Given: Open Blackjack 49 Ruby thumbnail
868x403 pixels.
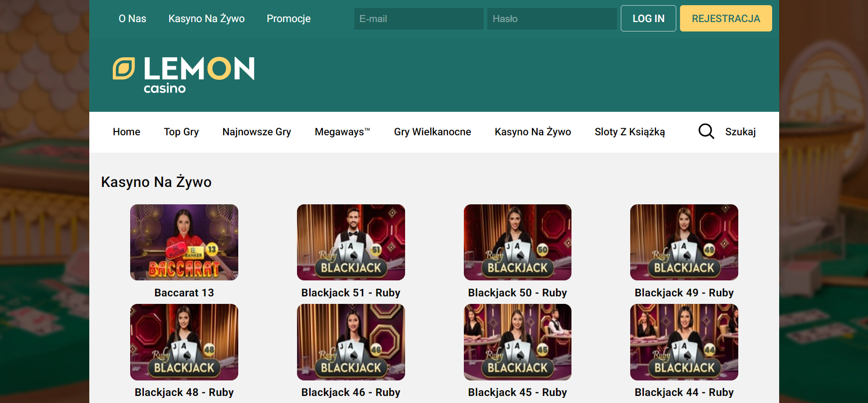Looking at the screenshot, I should (684, 242).
